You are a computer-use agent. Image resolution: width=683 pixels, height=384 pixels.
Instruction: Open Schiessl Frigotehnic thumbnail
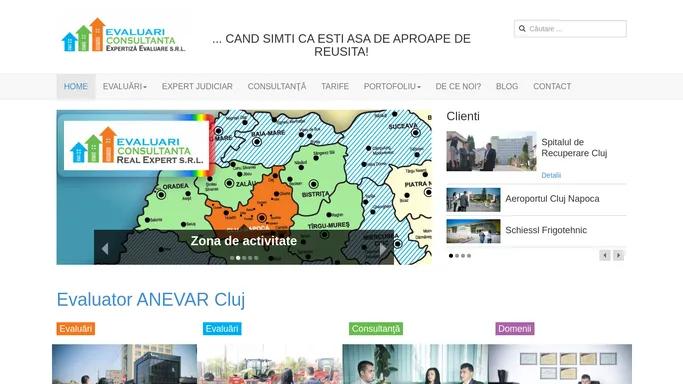pos(473,231)
